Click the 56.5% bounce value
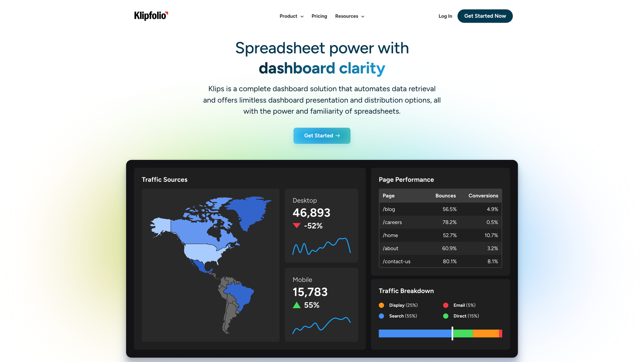644x362 pixels. coord(450,209)
